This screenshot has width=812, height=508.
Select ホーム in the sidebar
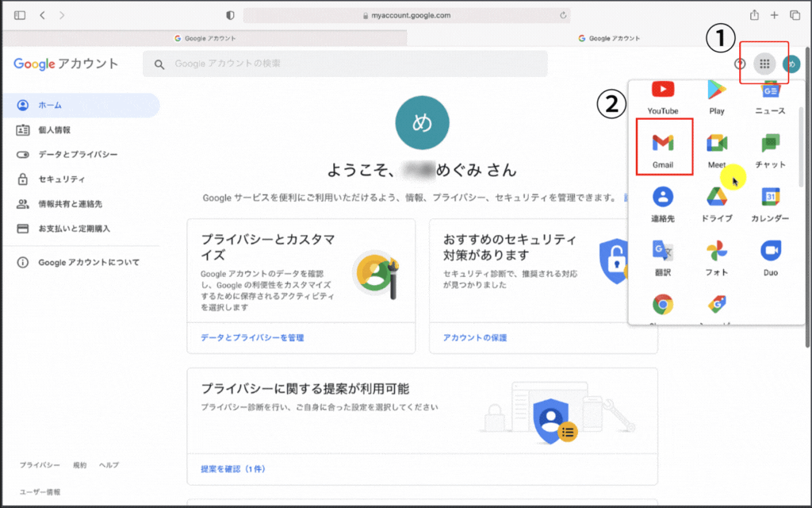click(81, 106)
